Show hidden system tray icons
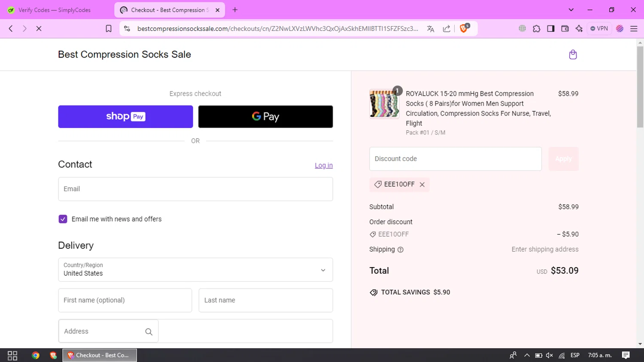Screen dimensions: 644x362 [527, 355]
